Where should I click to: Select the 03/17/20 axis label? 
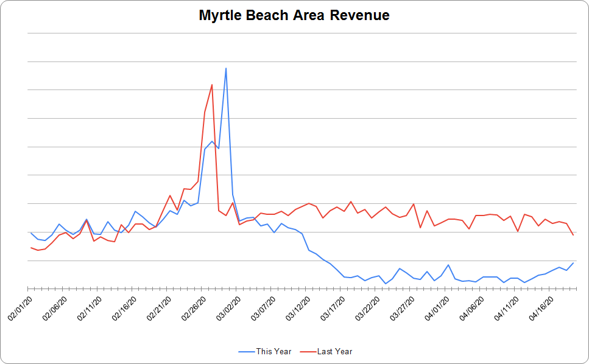[x=333, y=309]
